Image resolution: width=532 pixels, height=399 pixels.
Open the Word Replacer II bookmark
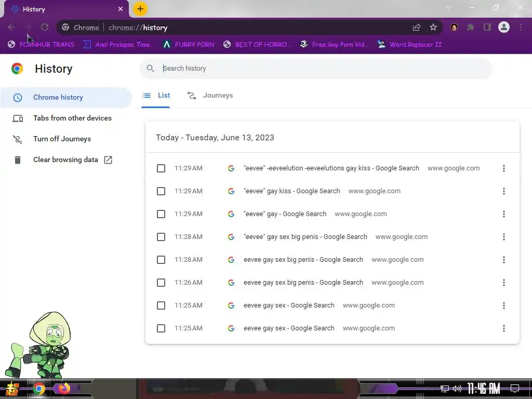(x=409, y=45)
